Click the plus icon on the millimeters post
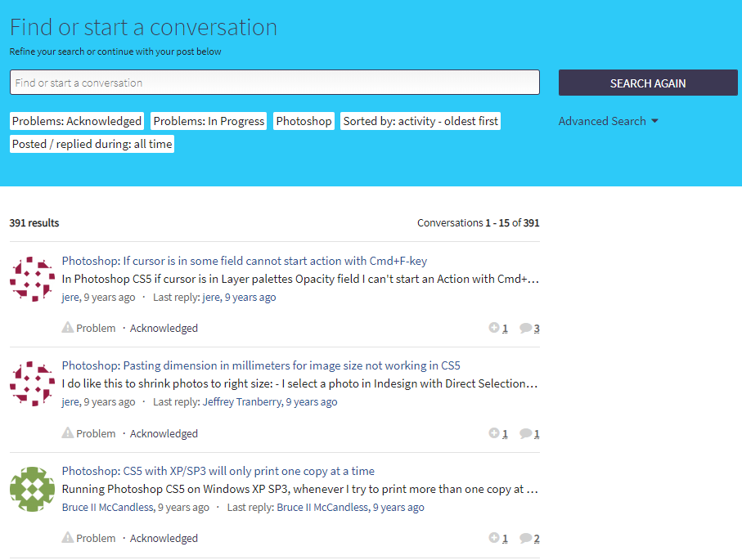 click(x=494, y=433)
